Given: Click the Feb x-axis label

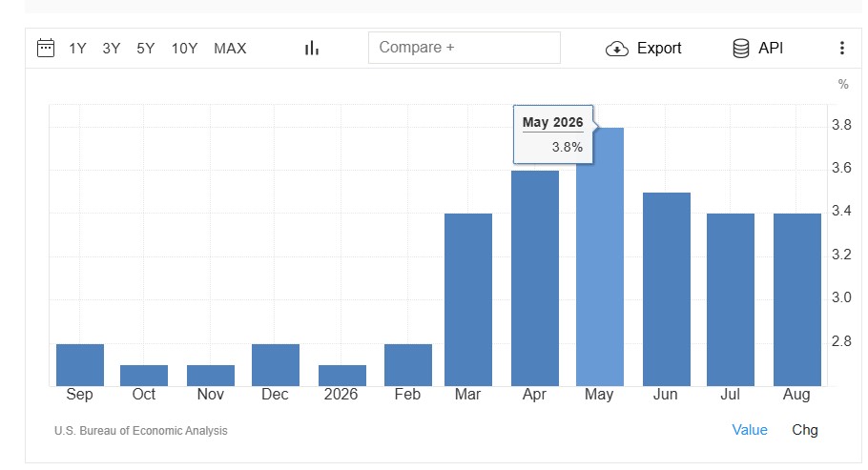Looking at the screenshot, I should [x=407, y=394].
